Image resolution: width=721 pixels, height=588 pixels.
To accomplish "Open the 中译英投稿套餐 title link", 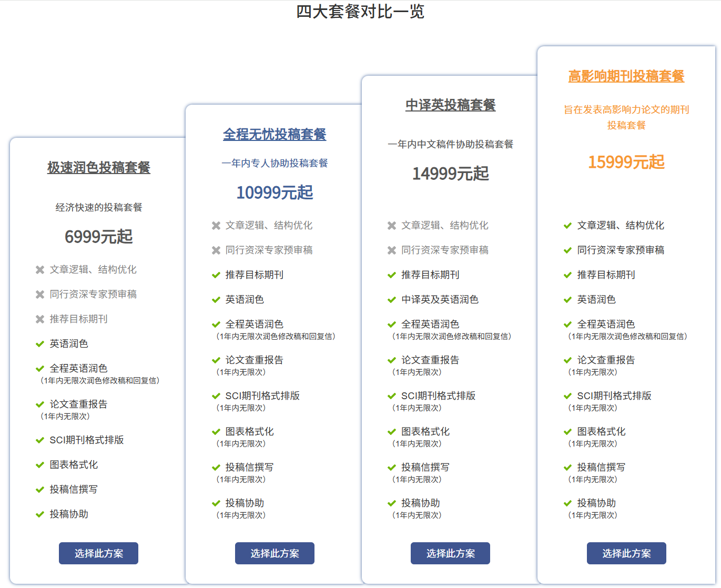I will (x=450, y=105).
